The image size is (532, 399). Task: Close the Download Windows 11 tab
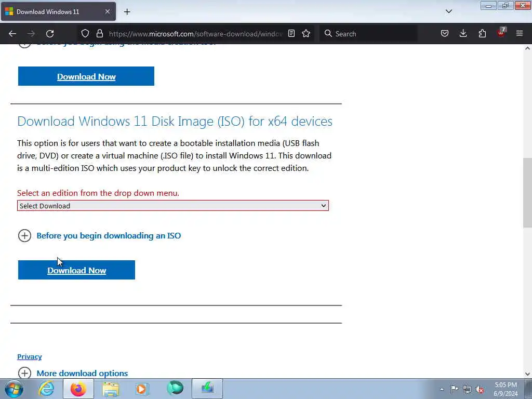[x=107, y=11]
